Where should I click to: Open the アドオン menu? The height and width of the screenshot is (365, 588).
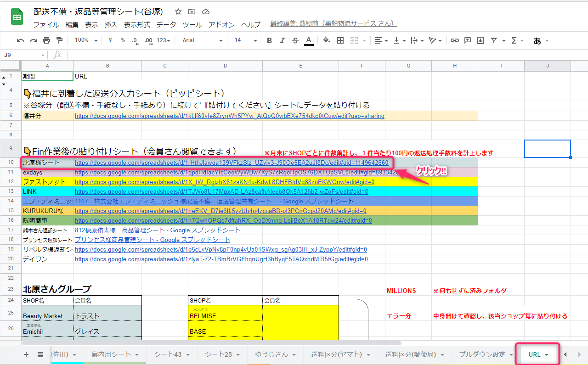[x=222, y=25]
